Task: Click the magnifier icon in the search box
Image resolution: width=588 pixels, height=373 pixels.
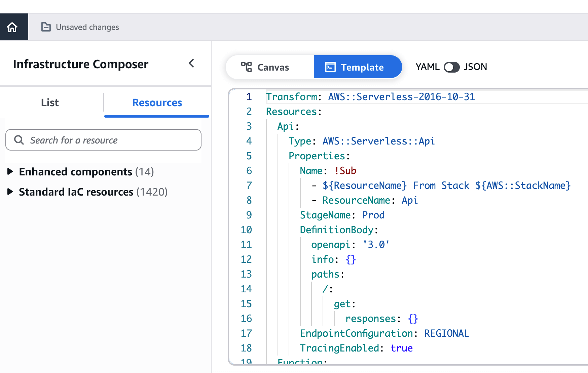Action: [x=19, y=140]
